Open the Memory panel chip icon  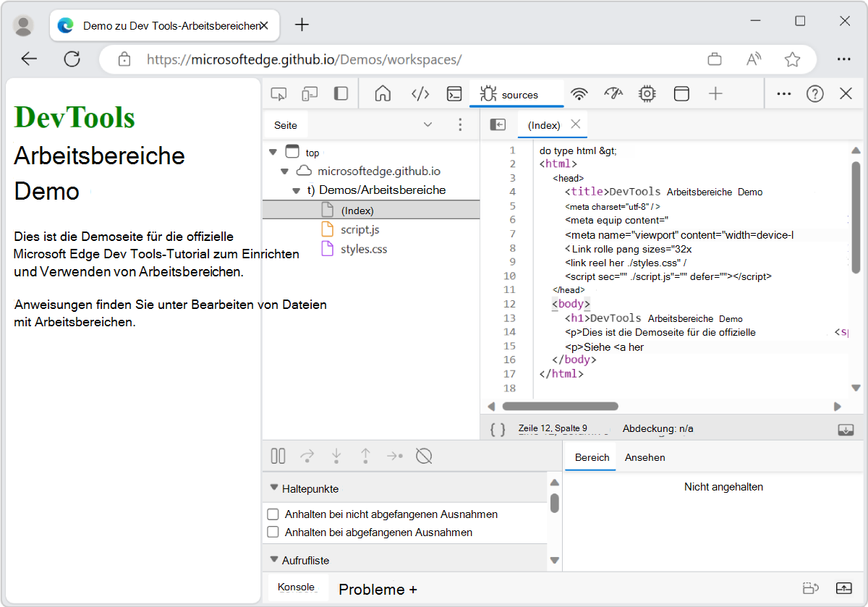pyautogui.click(x=647, y=93)
